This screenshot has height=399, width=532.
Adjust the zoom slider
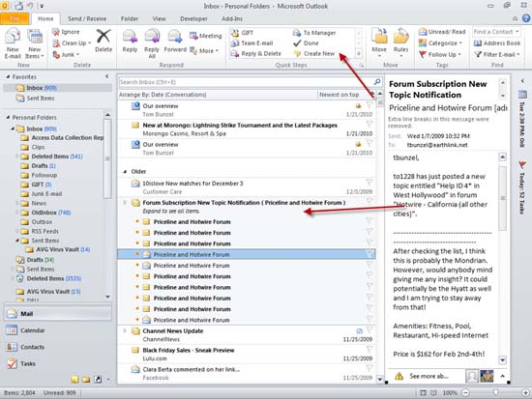pos(496,392)
